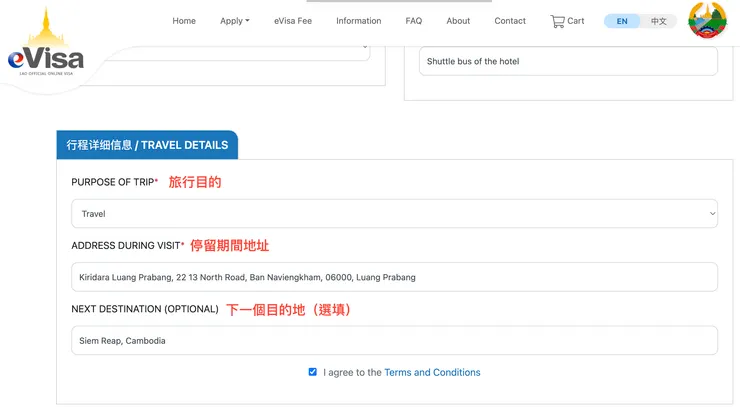The image size is (740, 416).
Task: Go to the Home page
Action: [184, 21]
